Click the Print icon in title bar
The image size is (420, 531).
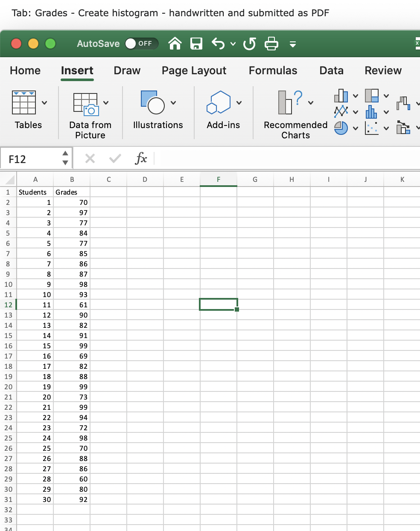[271, 44]
